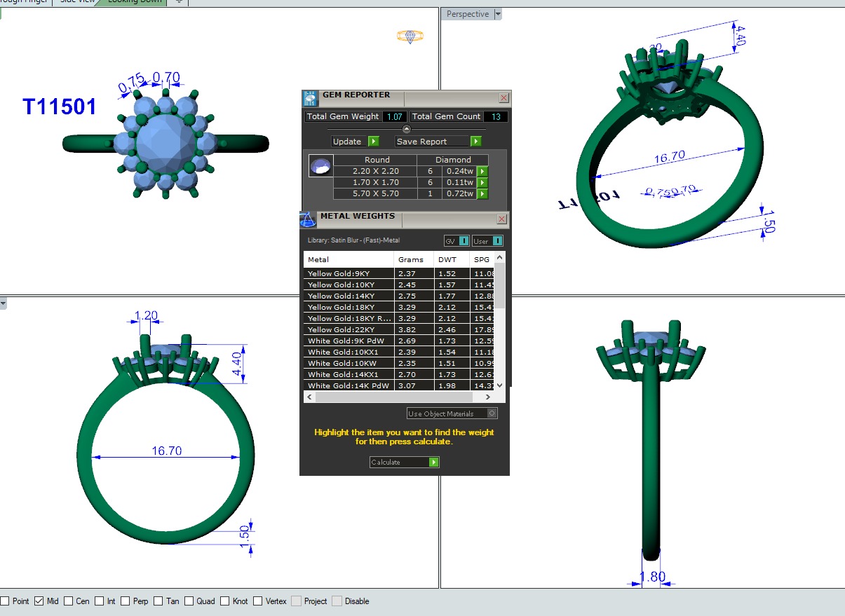Image resolution: width=845 pixels, height=616 pixels.
Task: Click the Save Report button
Action: point(438,142)
